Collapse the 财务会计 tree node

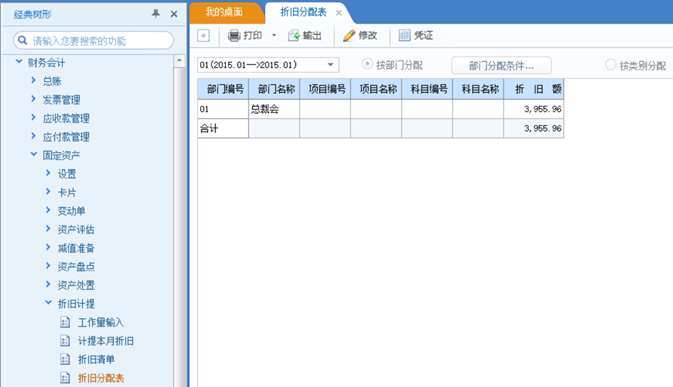pyautogui.click(x=19, y=62)
